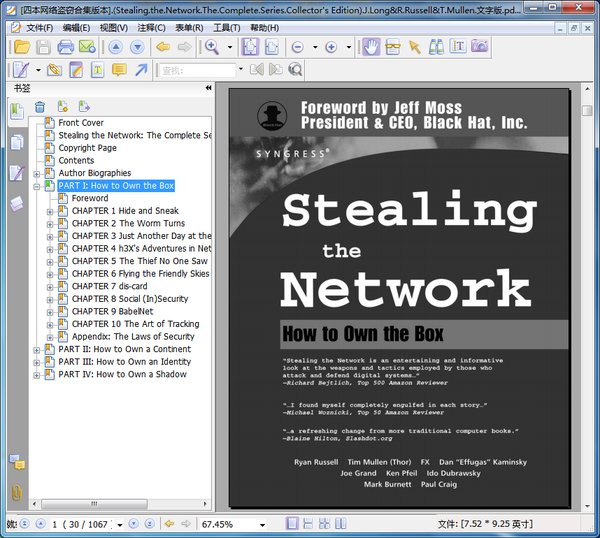The image size is (600, 538).
Task: Enable single page layout view
Action: click(x=292, y=523)
